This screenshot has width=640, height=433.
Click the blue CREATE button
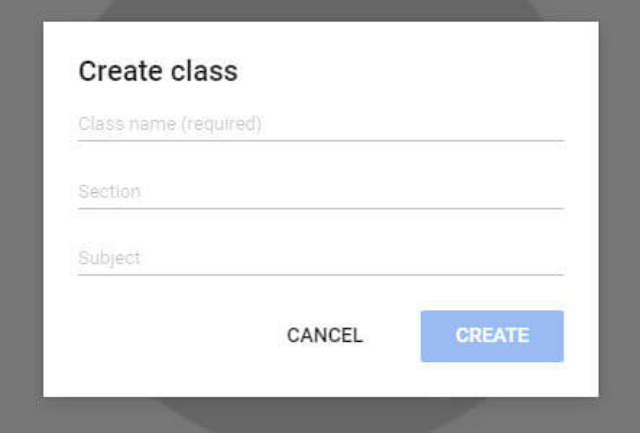(x=492, y=336)
